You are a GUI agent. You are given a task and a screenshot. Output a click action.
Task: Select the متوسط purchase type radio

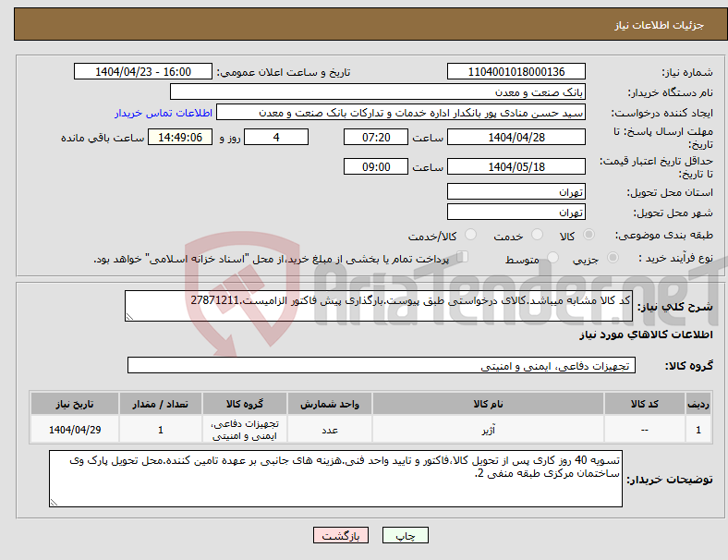tap(552, 257)
